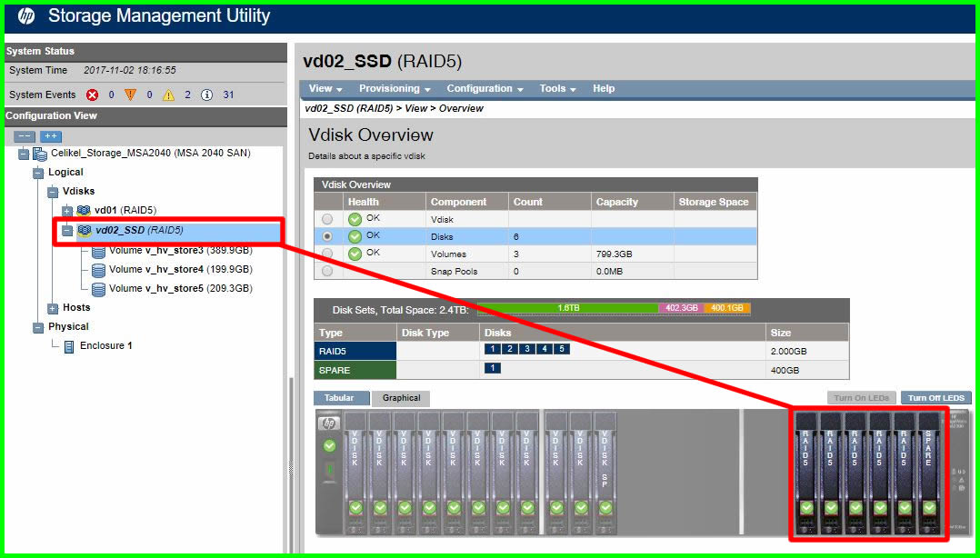Image resolution: width=980 pixels, height=558 pixels.
Task: Click the orange 400.1GB space bar segment
Action: coord(727,308)
